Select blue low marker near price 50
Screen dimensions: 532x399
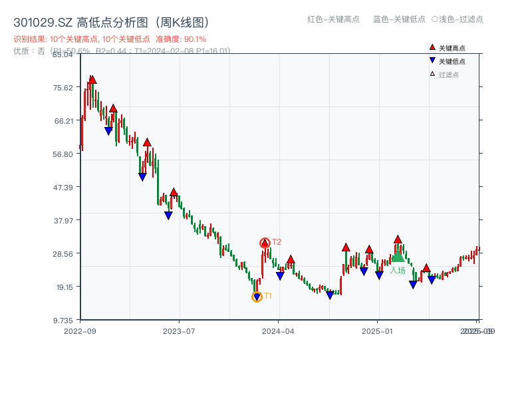(x=142, y=177)
